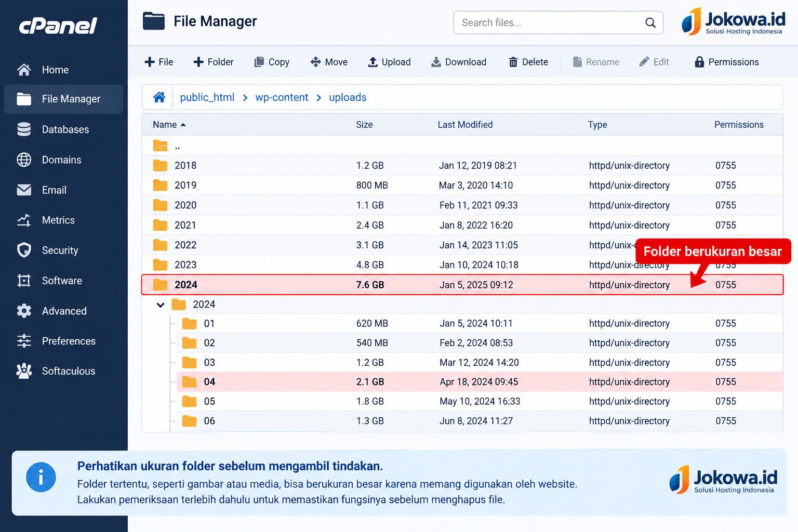
Task: Open the parent directory '..' folder
Action: click(x=160, y=146)
